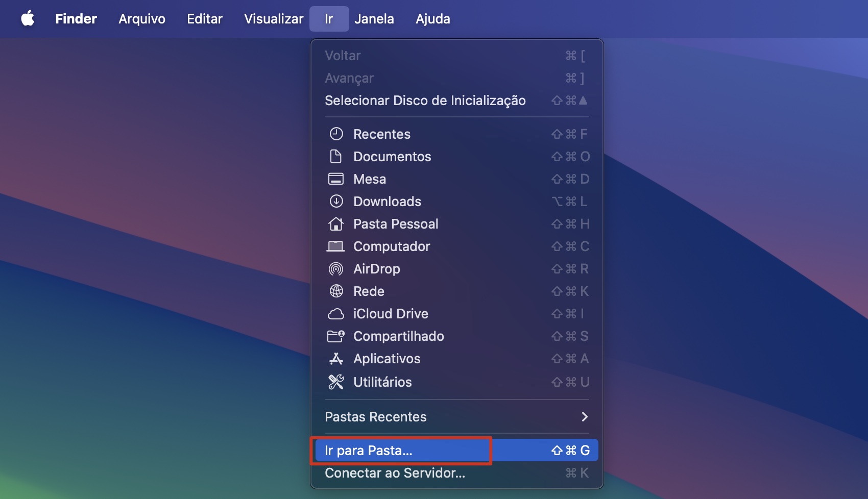The height and width of the screenshot is (499, 868).
Task: Click the Mesa desktop icon
Action: click(x=336, y=179)
